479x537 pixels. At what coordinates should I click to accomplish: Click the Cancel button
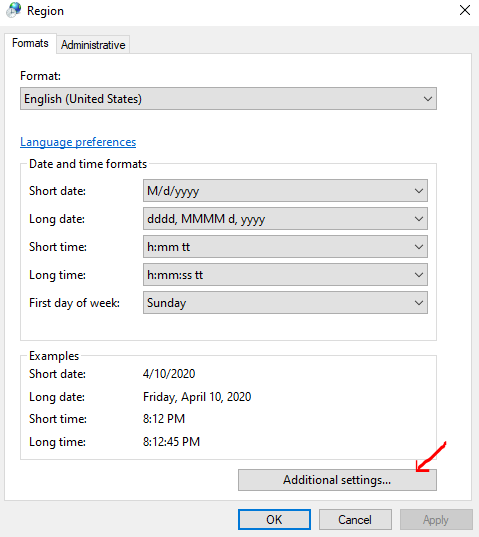(355, 520)
